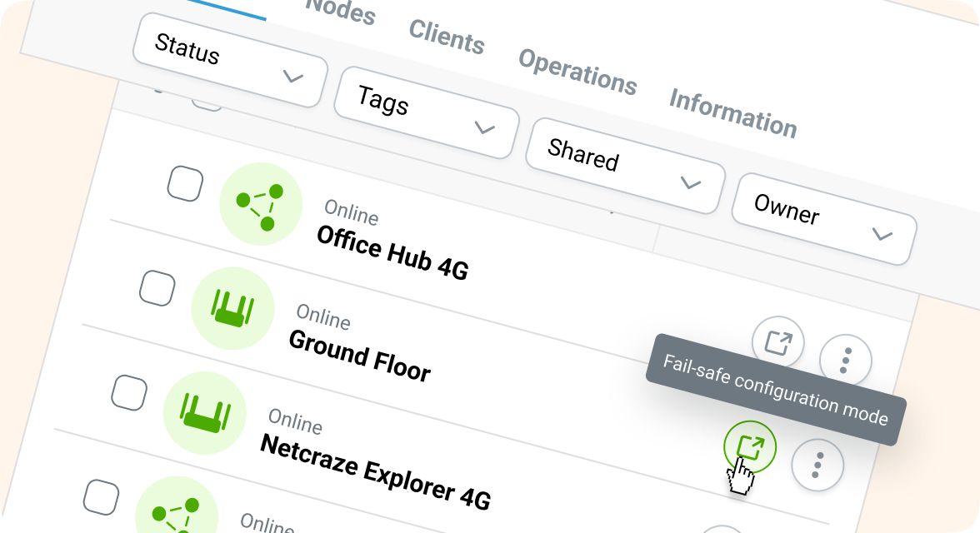
Task: Click the Online status above Office Hub 4G
Action: [352, 212]
